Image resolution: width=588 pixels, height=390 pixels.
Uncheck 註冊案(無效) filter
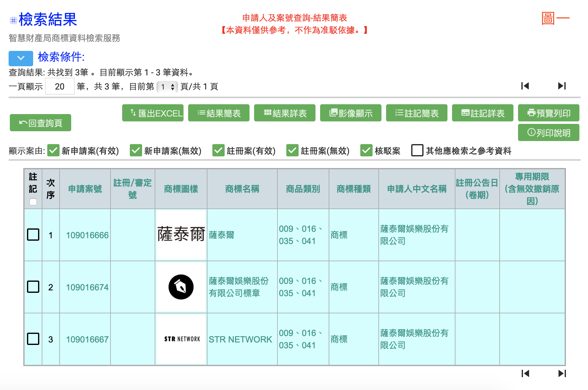tap(292, 150)
